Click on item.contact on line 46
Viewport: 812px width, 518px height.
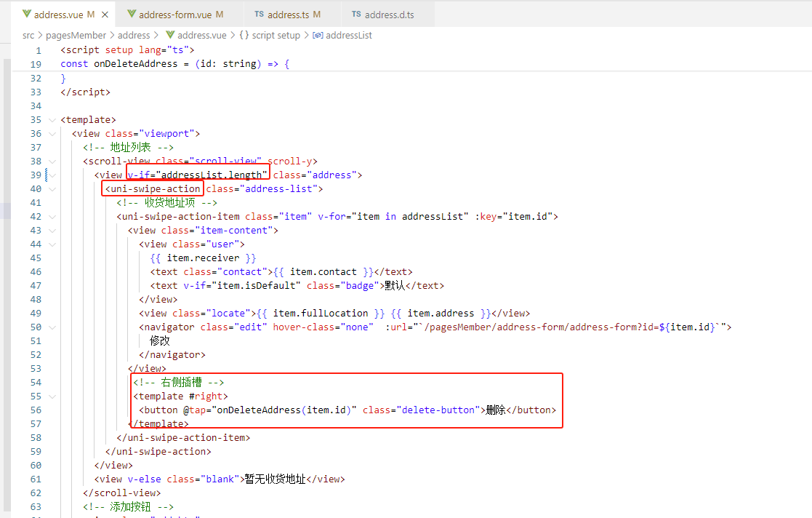coord(323,271)
